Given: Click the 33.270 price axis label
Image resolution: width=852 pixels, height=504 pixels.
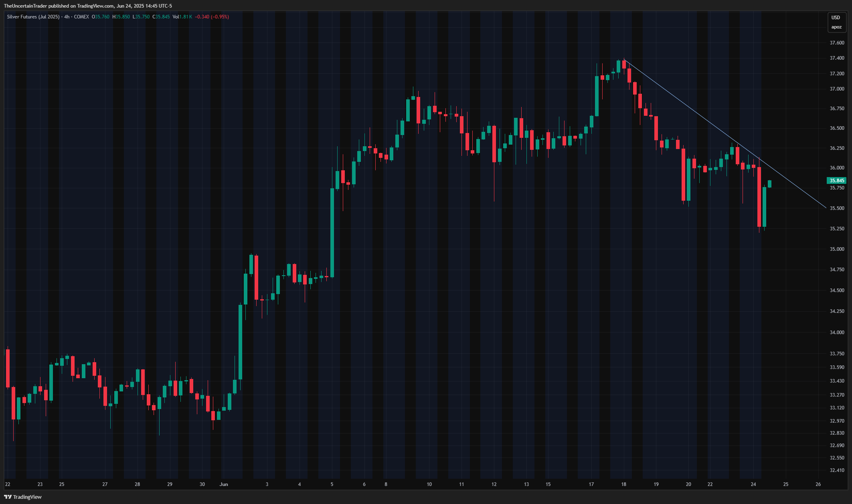Looking at the screenshot, I should 837,395.
